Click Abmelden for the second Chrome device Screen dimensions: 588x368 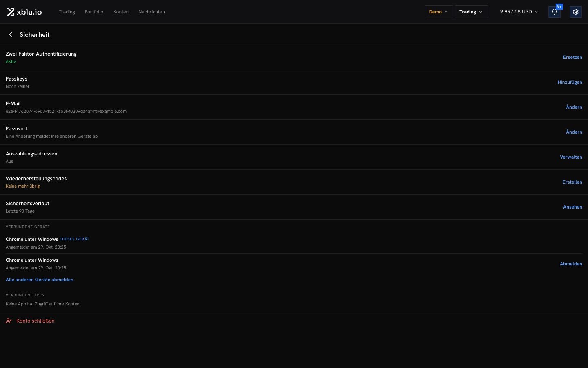pos(571,264)
